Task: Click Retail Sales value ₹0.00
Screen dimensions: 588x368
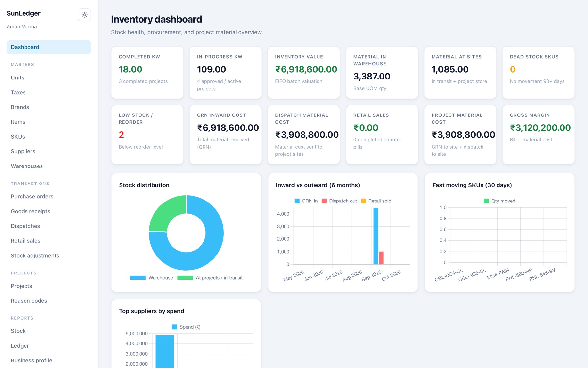Action: point(366,128)
